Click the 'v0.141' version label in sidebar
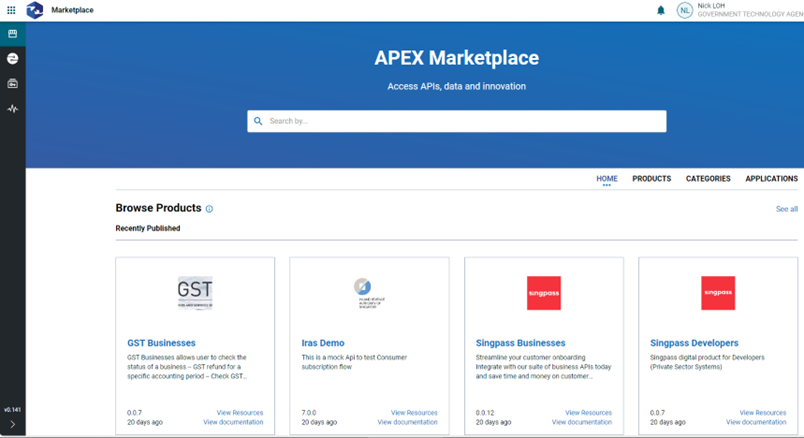 point(13,410)
